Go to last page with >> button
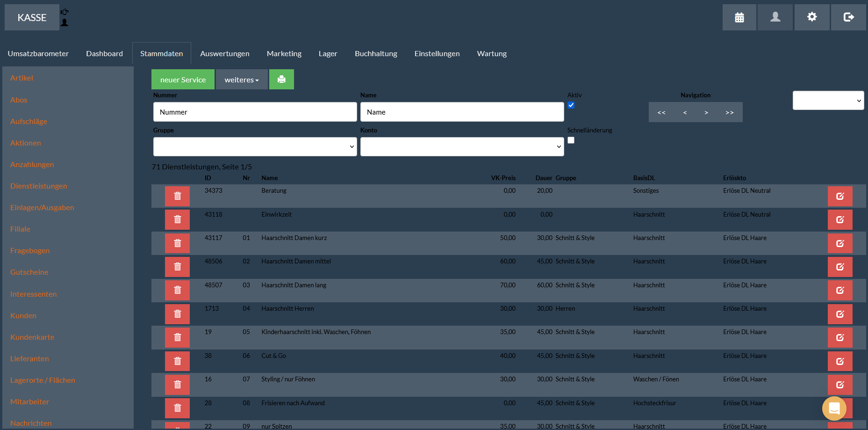Image resolution: width=868 pixels, height=430 pixels. click(729, 113)
